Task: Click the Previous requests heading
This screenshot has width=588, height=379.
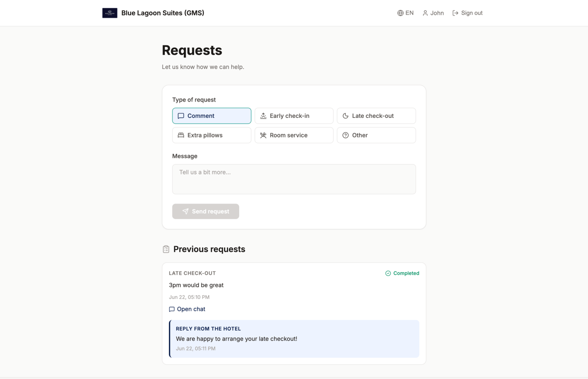Action: click(x=209, y=249)
